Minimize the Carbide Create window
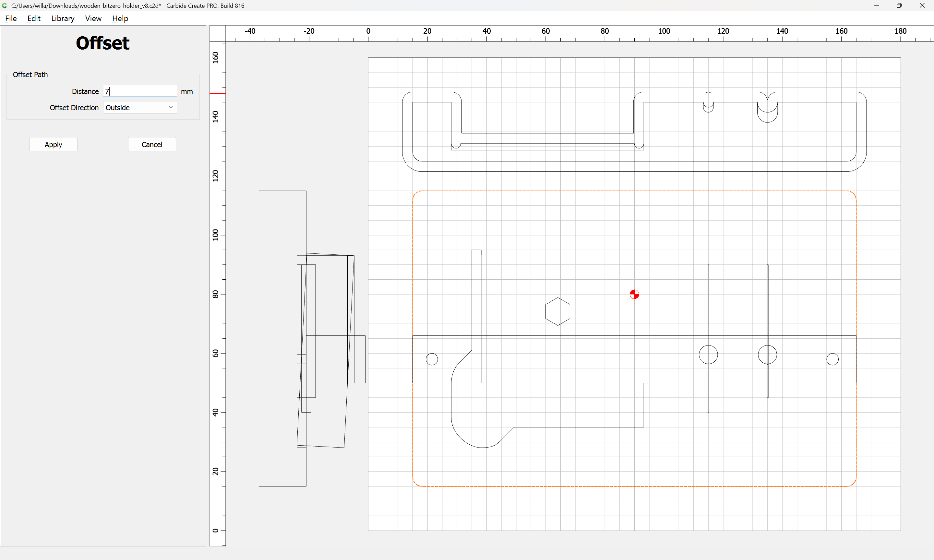The image size is (934, 560). (x=877, y=6)
